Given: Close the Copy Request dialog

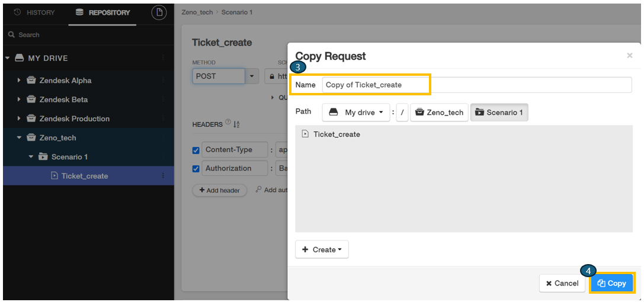Looking at the screenshot, I should 630,56.
